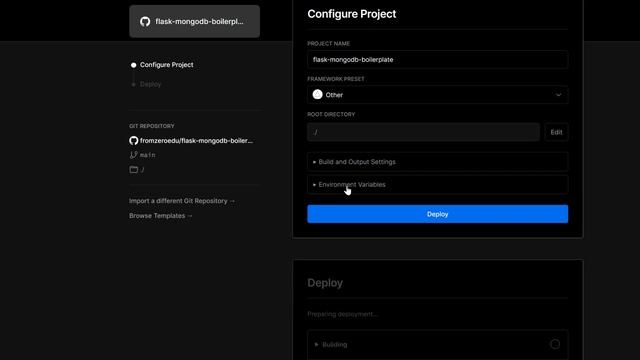640x360 pixels.
Task: Click the ROOT DIRECTORY label
Action: (x=331, y=114)
